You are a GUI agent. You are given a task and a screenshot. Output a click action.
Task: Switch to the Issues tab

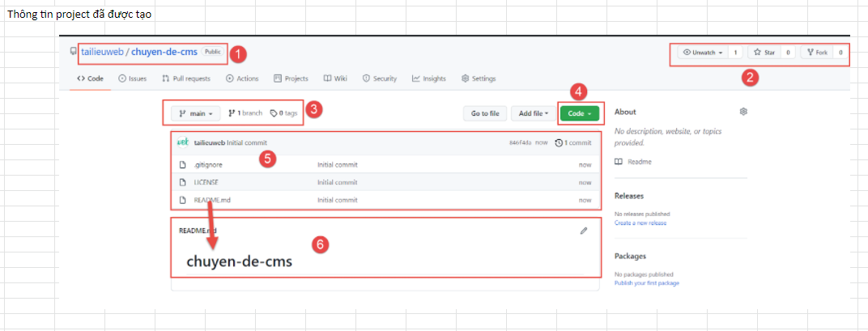tap(133, 79)
